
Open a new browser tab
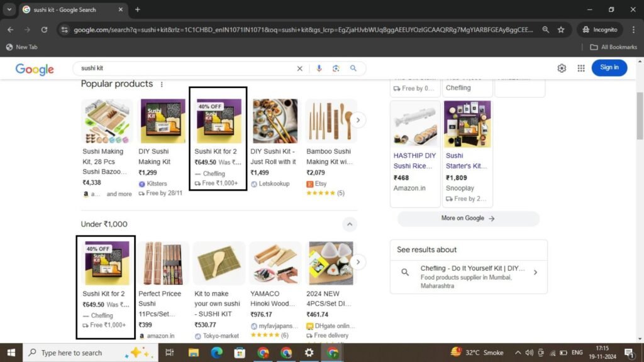tap(138, 9)
